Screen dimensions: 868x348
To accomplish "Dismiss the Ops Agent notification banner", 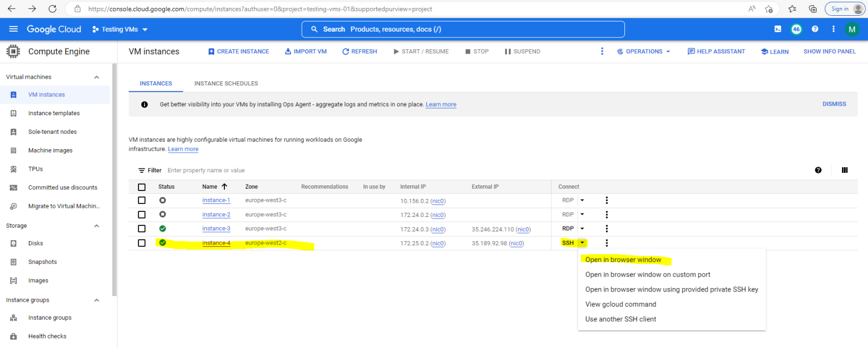I will (x=834, y=103).
